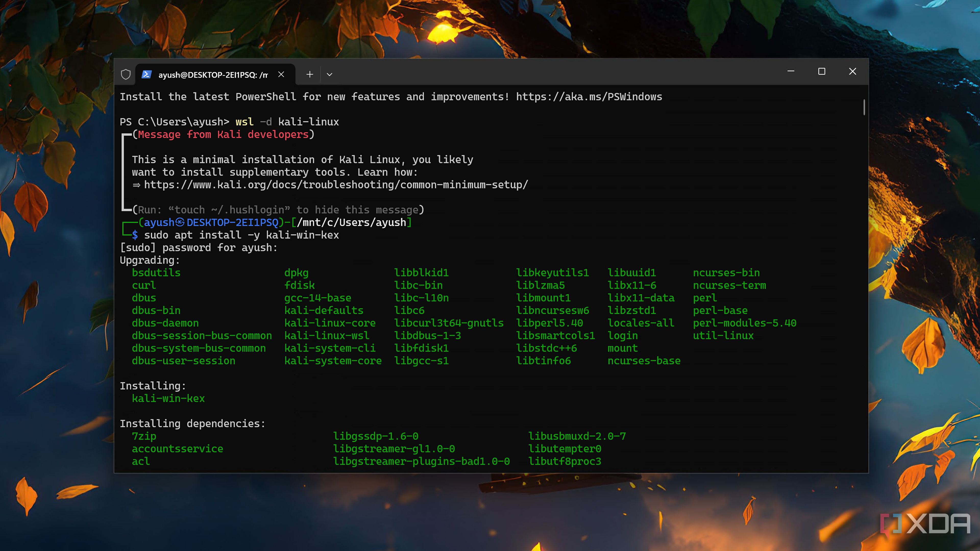Open the https://aka.ms/PSWindows link
Screen dimensions: 980x551
point(589,97)
